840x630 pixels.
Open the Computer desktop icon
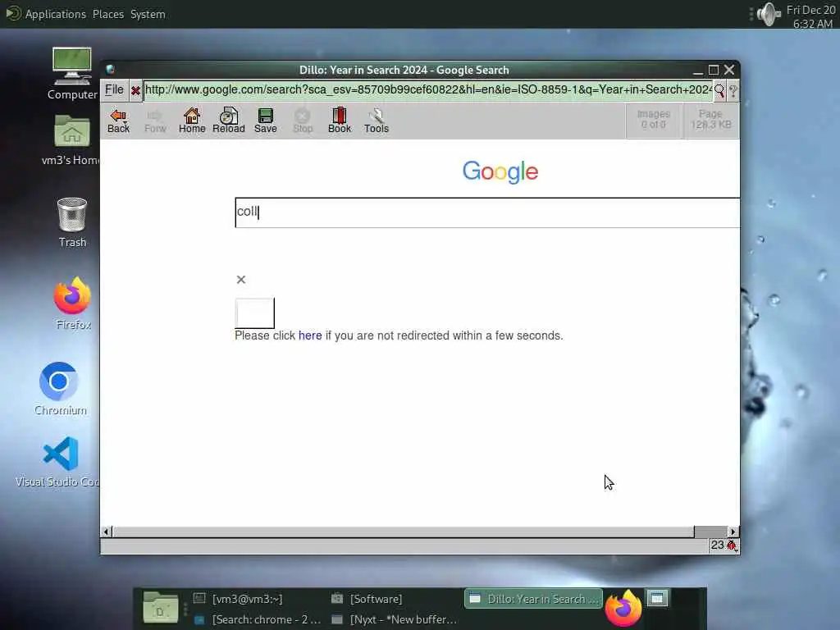tap(72, 73)
